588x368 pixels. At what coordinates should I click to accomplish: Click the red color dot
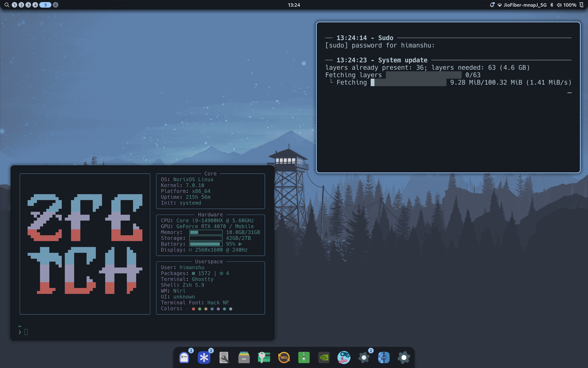tap(193, 309)
